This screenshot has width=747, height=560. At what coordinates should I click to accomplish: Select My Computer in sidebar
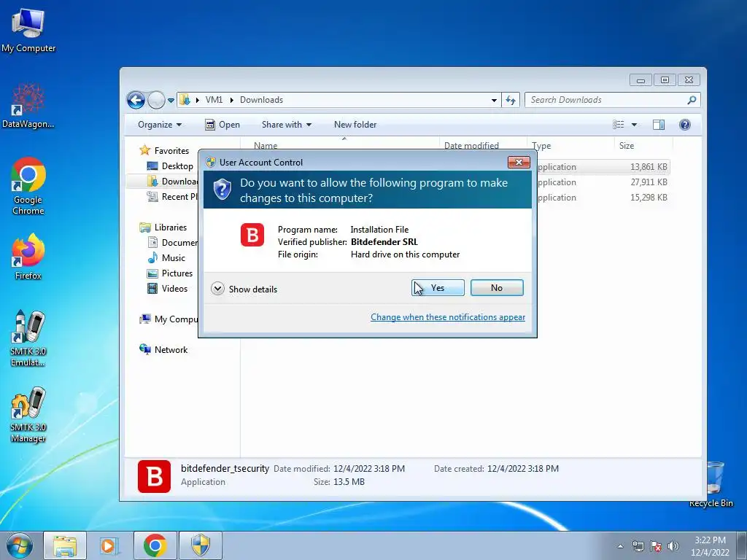pyautogui.click(x=169, y=319)
